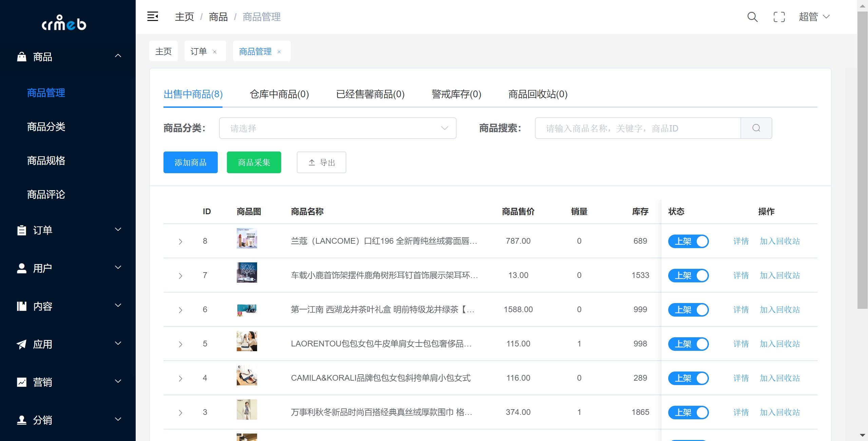Click the clipboard icon beside 订单
The height and width of the screenshot is (441, 868).
pos(22,230)
